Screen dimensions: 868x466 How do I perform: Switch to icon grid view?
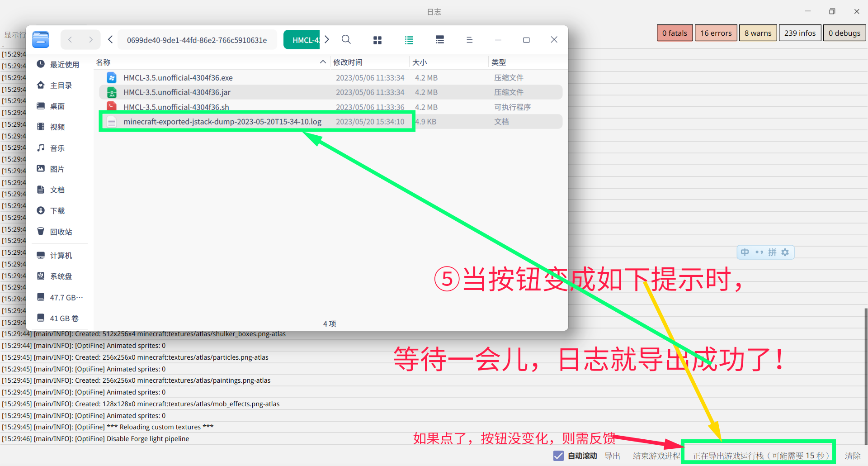[377, 40]
